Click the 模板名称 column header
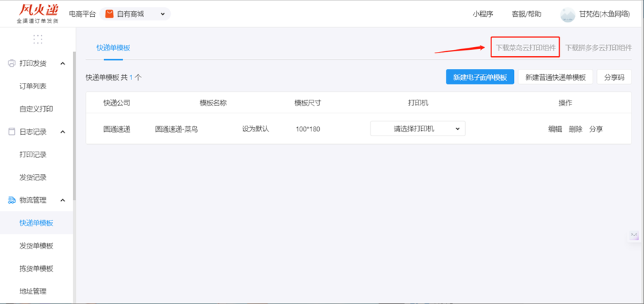The image size is (644, 304). [213, 103]
